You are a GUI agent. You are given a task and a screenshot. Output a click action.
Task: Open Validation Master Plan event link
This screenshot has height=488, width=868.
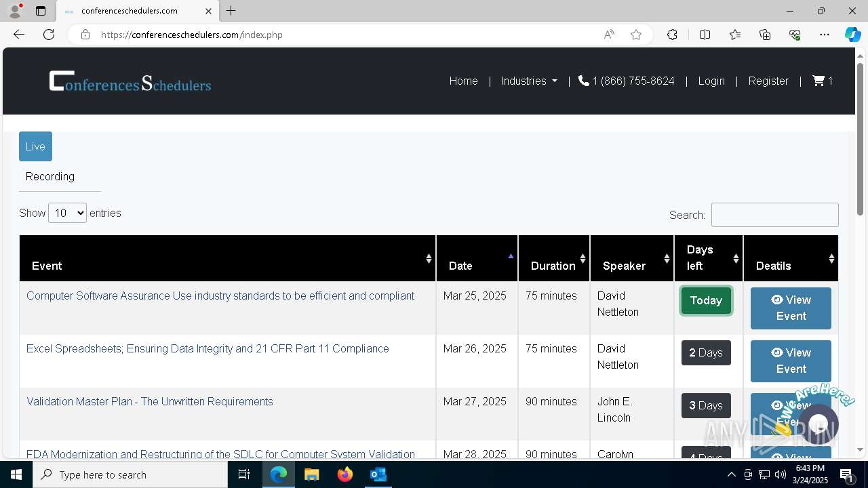point(150,401)
